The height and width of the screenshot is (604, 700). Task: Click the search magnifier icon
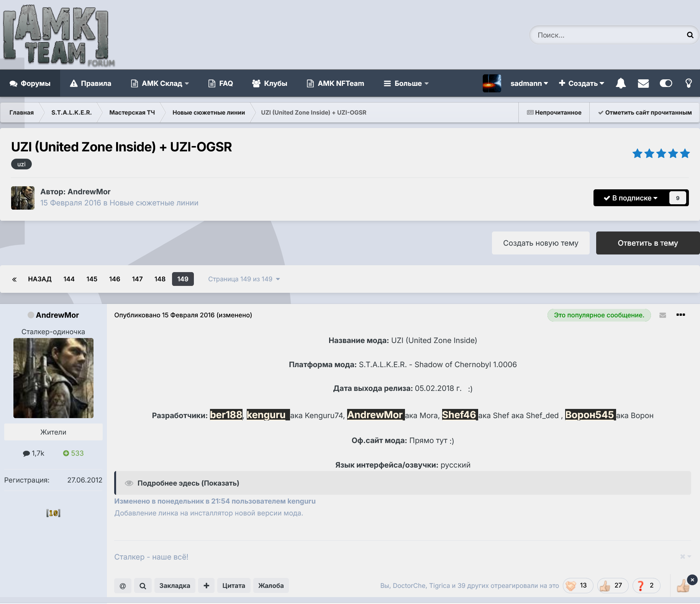(690, 35)
